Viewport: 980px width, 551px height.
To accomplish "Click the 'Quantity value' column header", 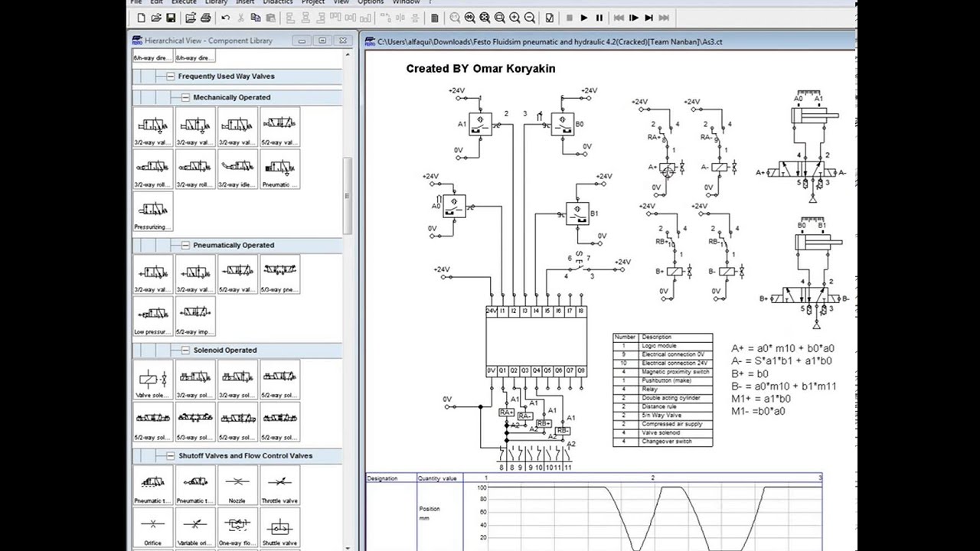I will 438,478.
